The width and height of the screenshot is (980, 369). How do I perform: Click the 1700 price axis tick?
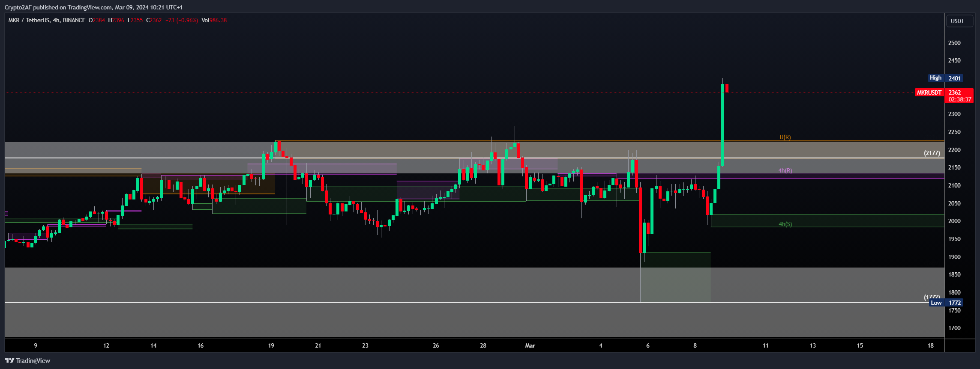point(954,328)
